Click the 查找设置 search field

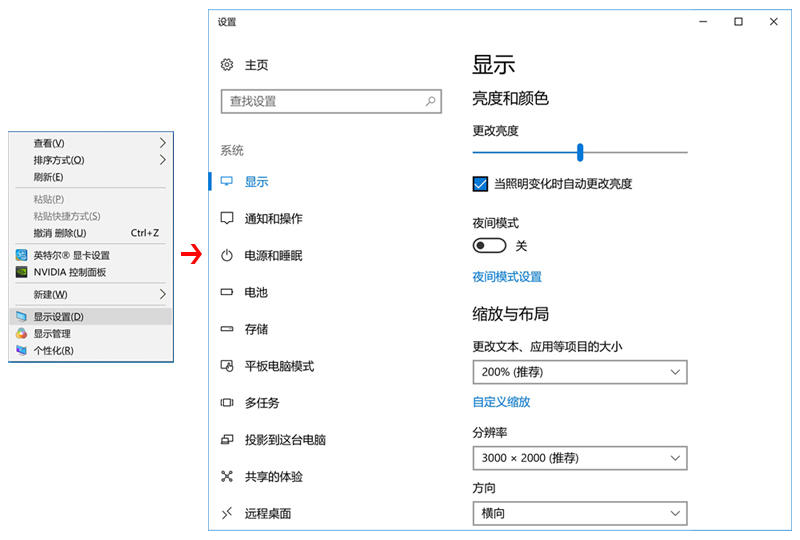coord(320,101)
